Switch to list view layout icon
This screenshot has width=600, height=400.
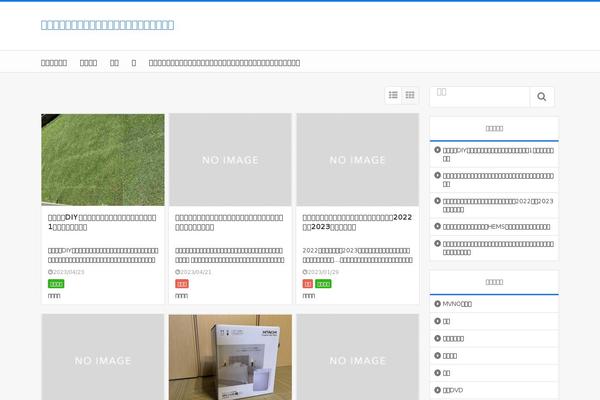[393, 95]
